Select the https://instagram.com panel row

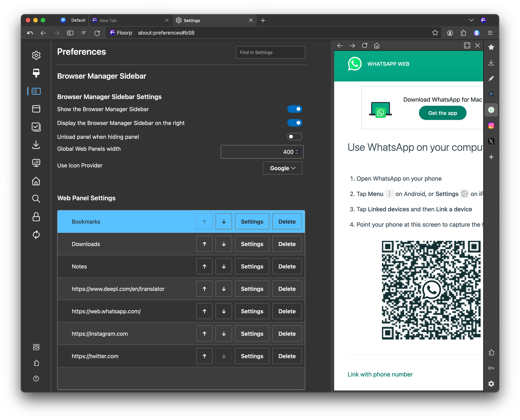[181, 333]
